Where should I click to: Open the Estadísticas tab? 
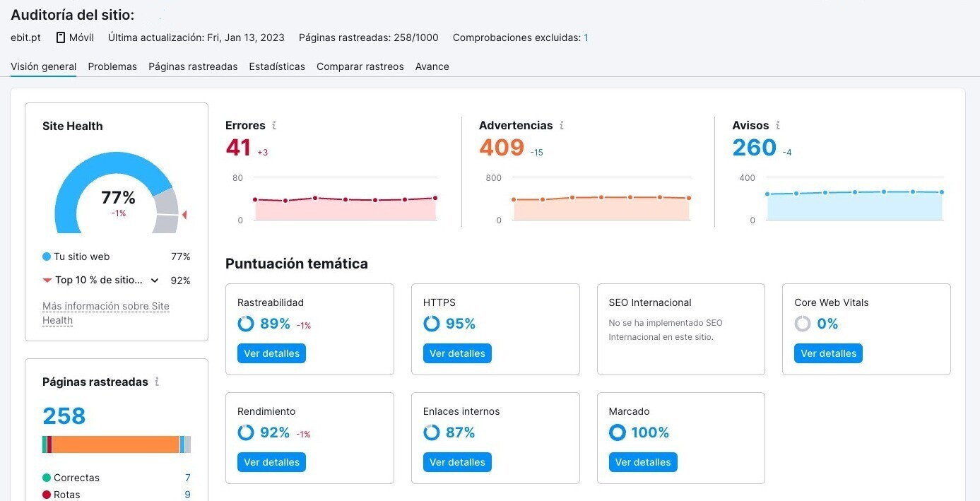(x=277, y=66)
